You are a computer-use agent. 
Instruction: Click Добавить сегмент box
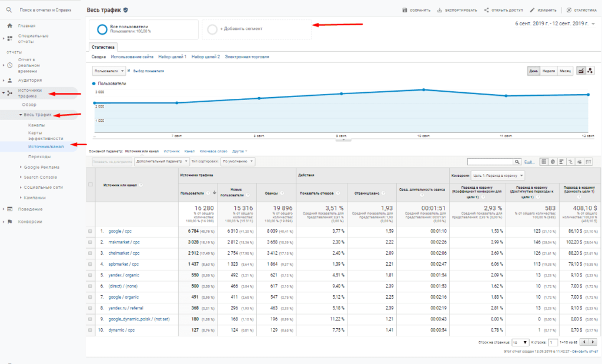coord(256,29)
